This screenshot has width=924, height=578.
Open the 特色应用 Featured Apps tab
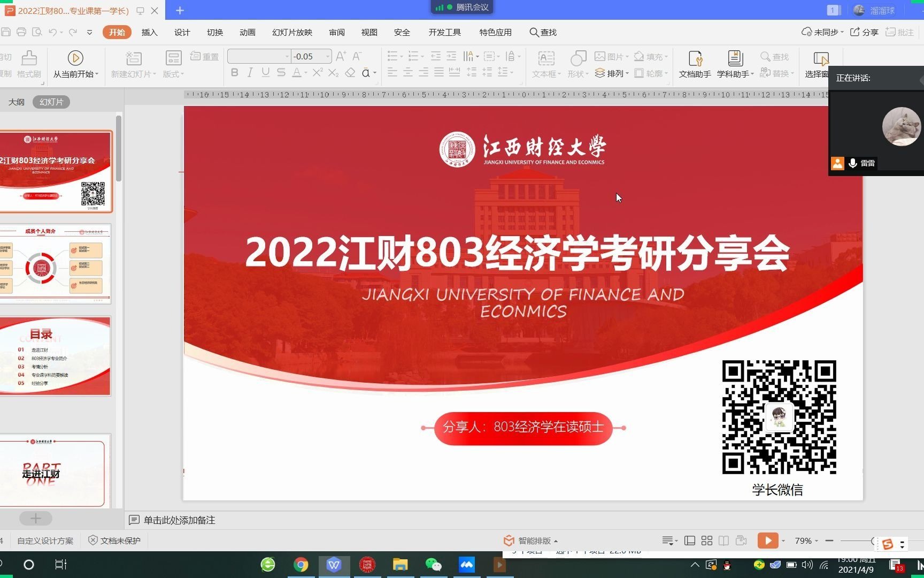pyautogui.click(x=495, y=32)
